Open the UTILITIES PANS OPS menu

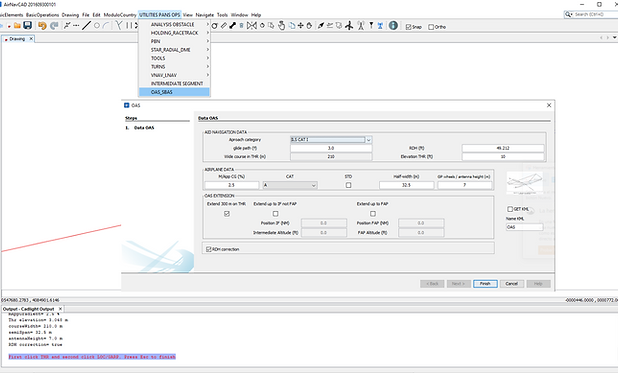click(x=160, y=15)
